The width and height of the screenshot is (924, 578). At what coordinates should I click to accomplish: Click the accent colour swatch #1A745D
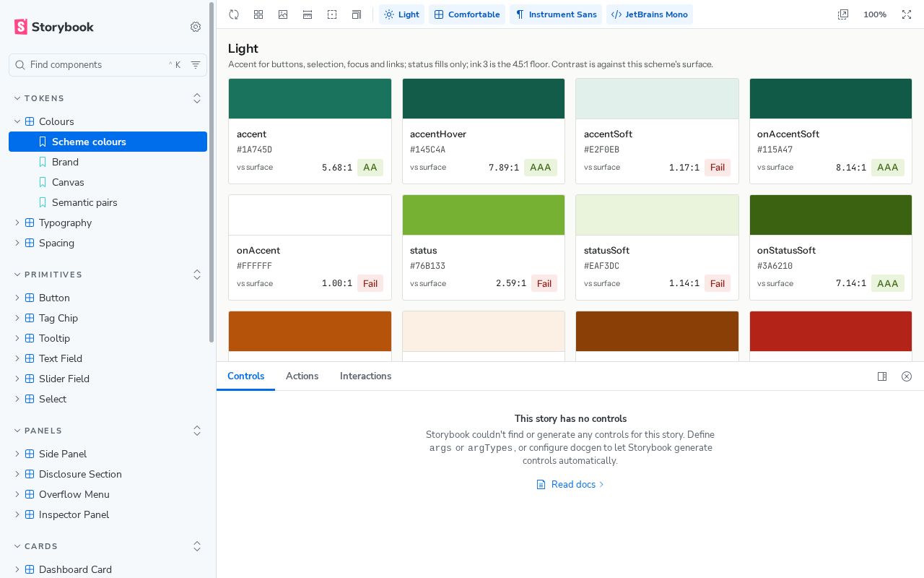click(x=310, y=98)
